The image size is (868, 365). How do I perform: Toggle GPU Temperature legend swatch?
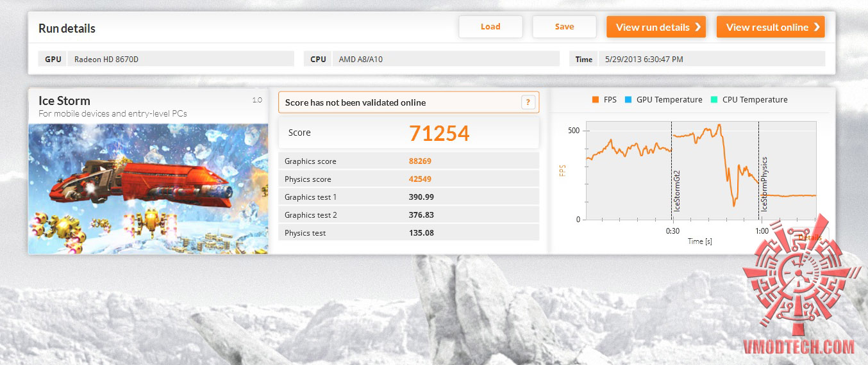(x=628, y=100)
